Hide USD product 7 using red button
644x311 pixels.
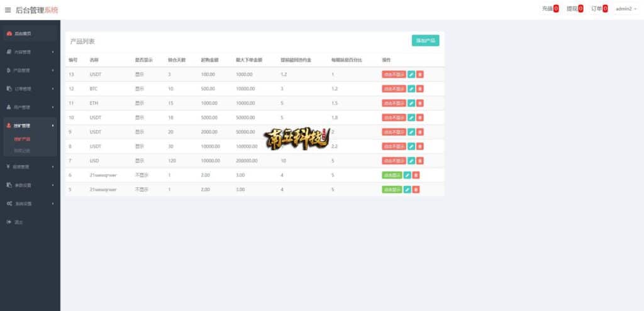(394, 160)
